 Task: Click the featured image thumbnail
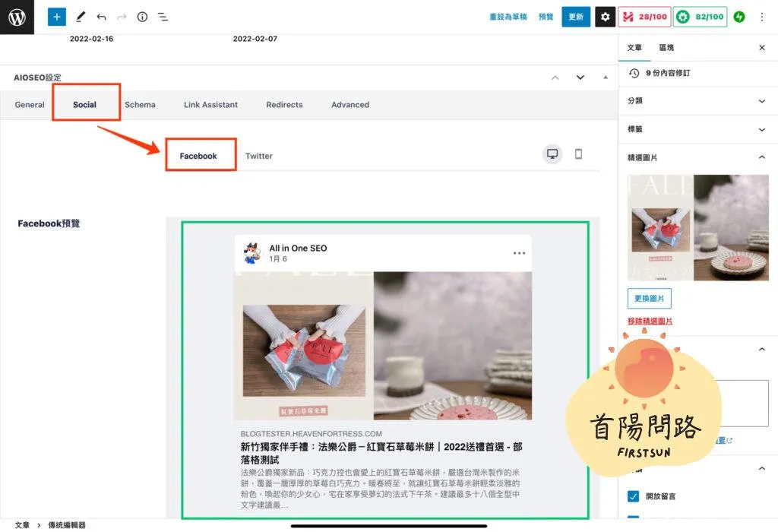point(697,228)
